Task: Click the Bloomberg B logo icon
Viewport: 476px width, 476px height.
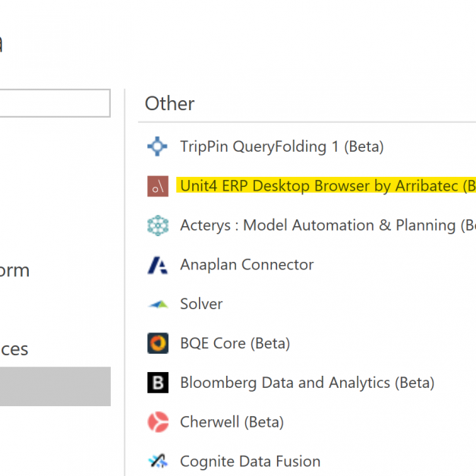Action: tap(158, 383)
